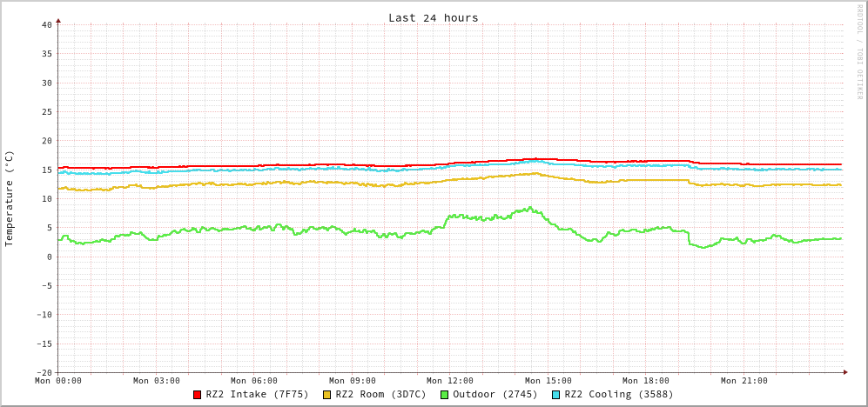Click the cyan RZ2 Cooling legend swatch
Screen dimensions: 868x407
pos(556,395)
